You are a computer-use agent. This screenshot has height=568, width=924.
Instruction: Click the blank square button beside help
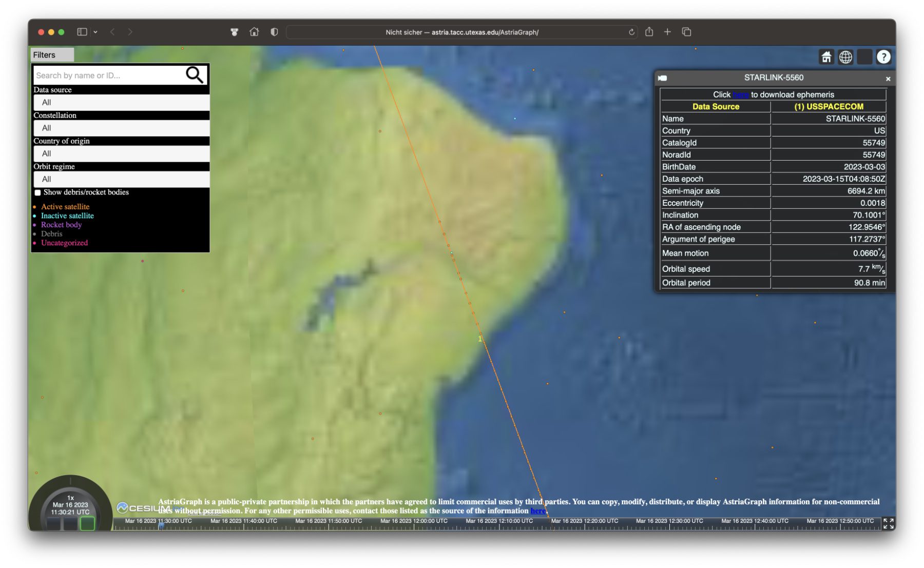coord(864,57)
